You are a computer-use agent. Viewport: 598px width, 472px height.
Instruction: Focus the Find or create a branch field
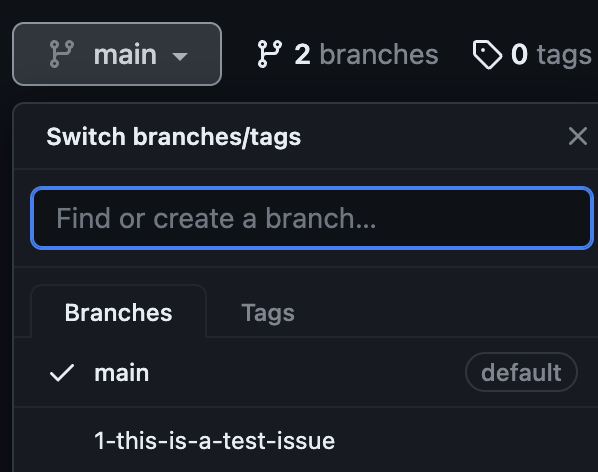(312, 218)
